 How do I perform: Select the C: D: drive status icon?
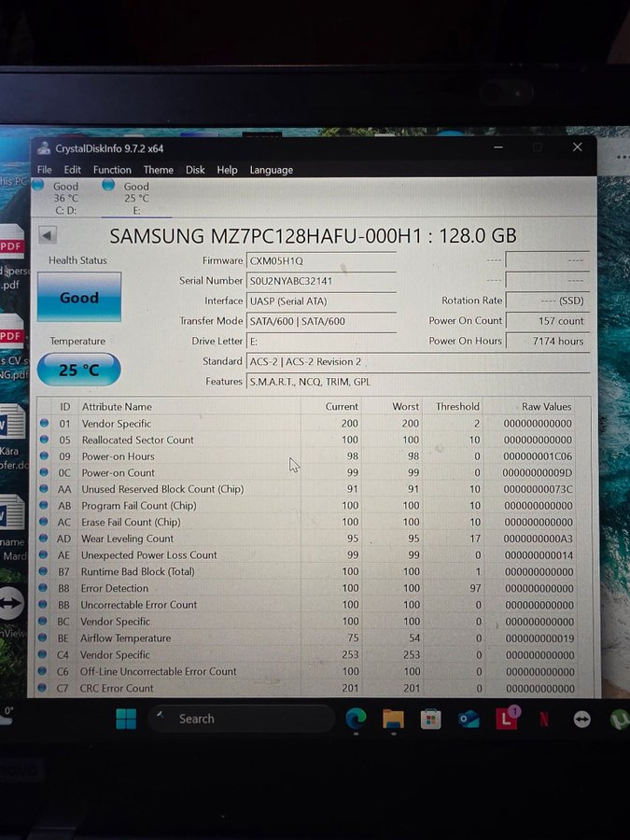point(38,186)
